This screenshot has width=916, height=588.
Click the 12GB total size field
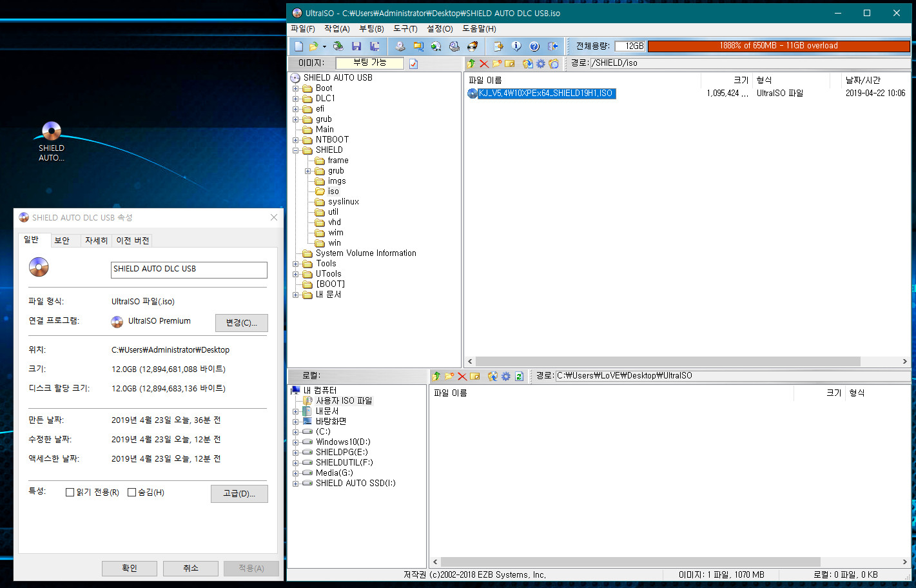coord(630,46)
